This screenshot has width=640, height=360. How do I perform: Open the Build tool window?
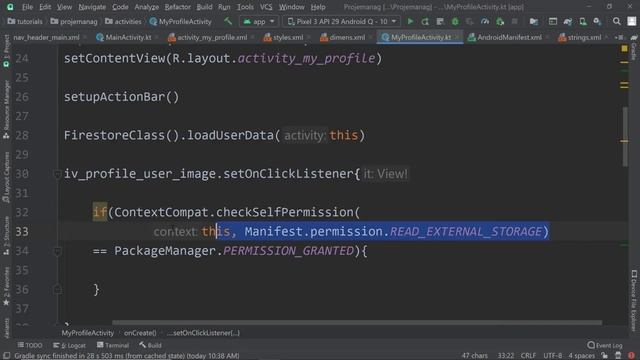[x=150, y=345]
